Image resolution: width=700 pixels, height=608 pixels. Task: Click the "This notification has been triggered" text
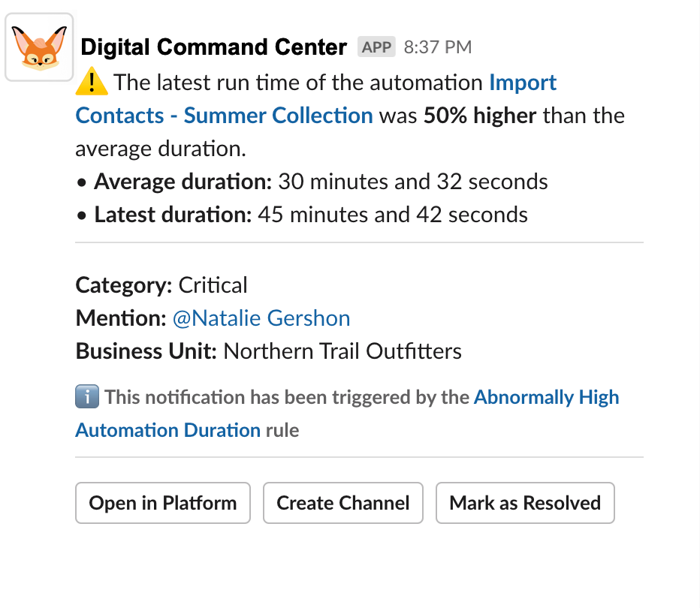[x=287, y=397]
